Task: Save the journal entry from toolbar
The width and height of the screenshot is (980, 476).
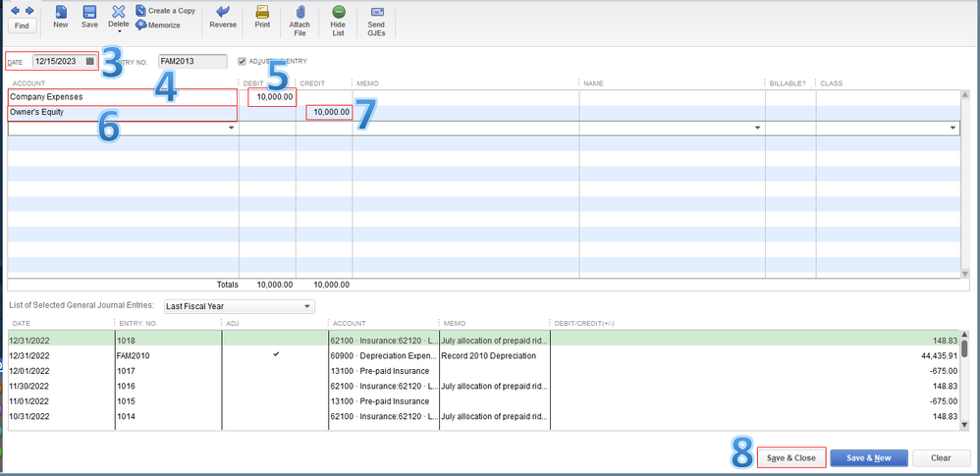Action: pos(89,17)
